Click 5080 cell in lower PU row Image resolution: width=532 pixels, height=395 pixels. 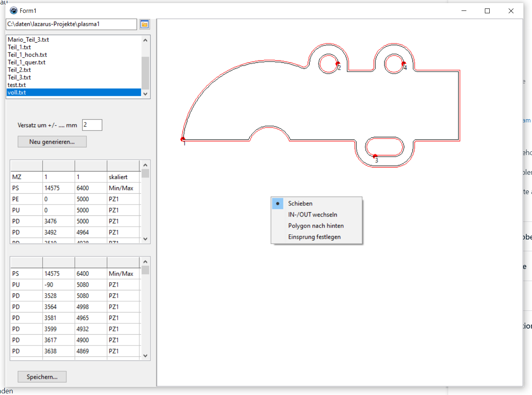pyautogui.click(x=91, y=284)
